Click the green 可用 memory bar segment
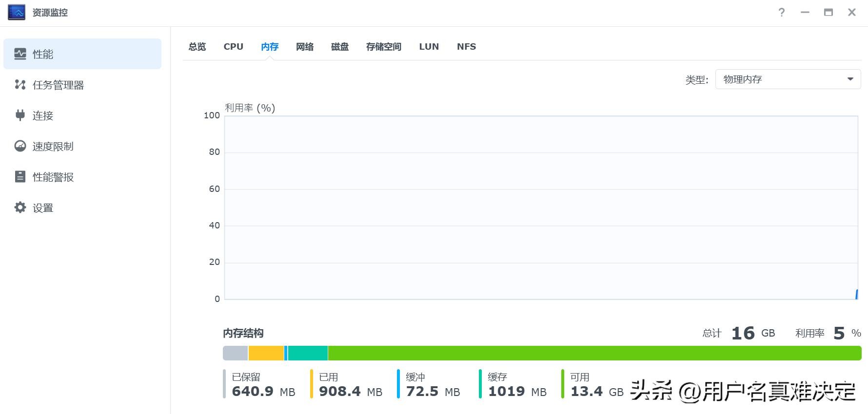868x414 pixels. pos(594,353)
